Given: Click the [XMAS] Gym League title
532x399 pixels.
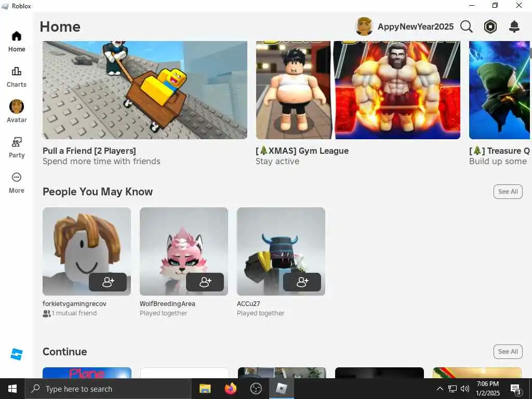Looking at the screenshot, I should [x=302, y=151].
